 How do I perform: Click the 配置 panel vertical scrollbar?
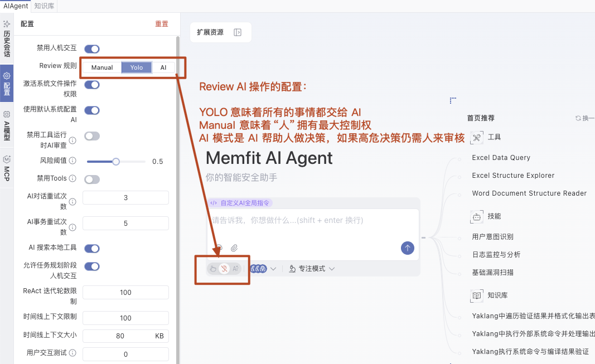(177, 200)
